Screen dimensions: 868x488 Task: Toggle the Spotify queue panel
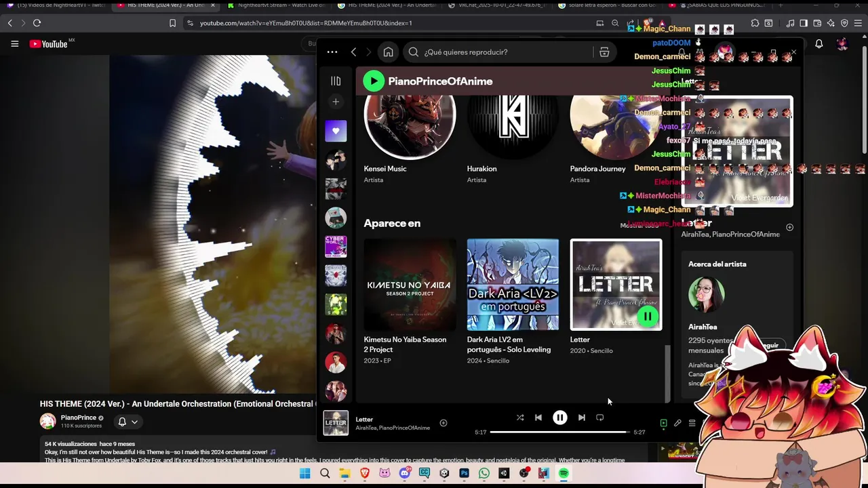pos(692,423)
